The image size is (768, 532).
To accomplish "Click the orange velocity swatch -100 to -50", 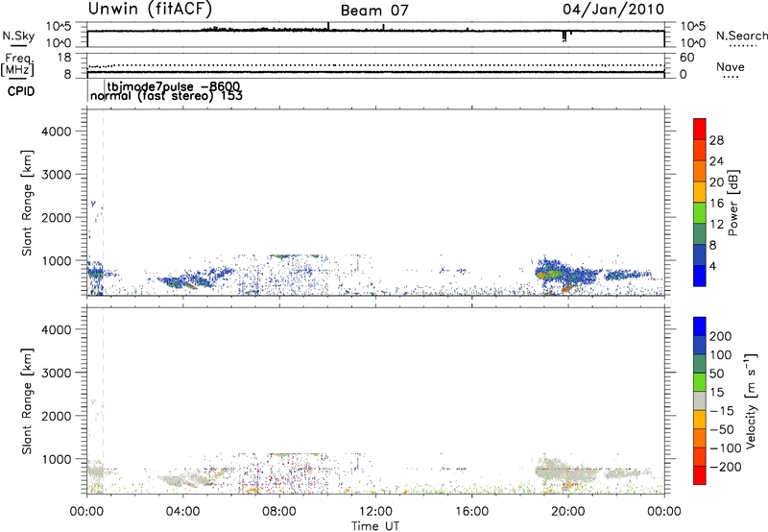I will coord(700,438).
